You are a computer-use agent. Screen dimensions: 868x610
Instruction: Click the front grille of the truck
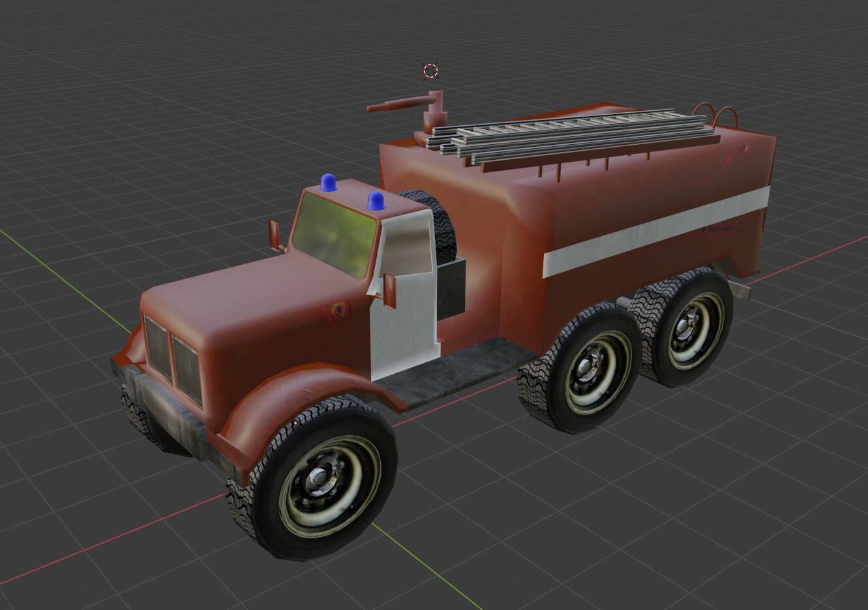[173, 359]
